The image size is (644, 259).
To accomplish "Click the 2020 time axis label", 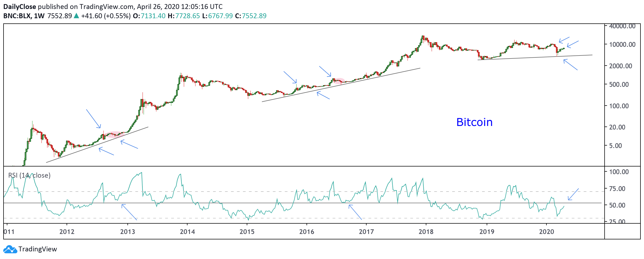I will coord(546,232).
